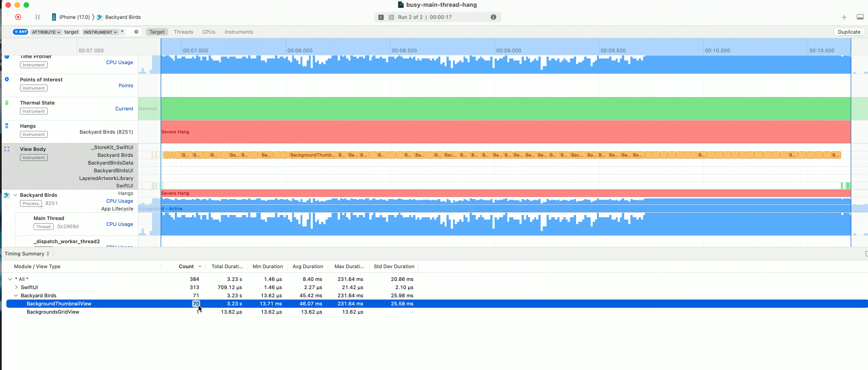The width and height of the screenshot is (868, 370).
Task: Collapse the Backyard Birds module row
Action: (x=16, y=295)
